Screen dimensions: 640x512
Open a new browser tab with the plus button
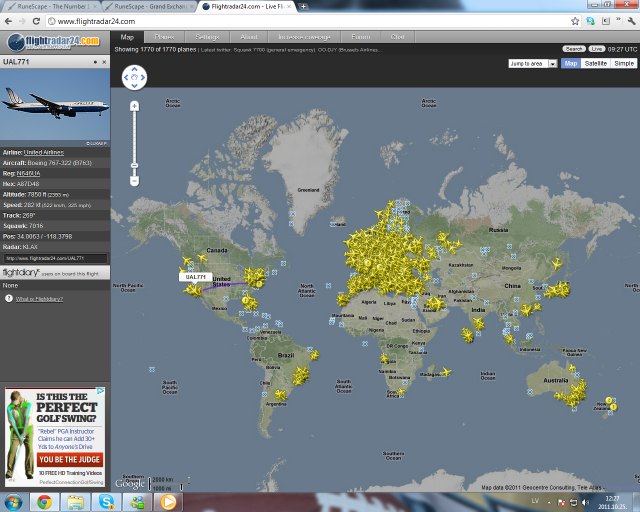(303, 7)
